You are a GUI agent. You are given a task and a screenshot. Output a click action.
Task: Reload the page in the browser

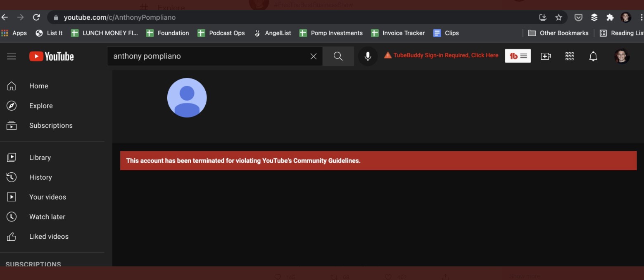[36, 17]
